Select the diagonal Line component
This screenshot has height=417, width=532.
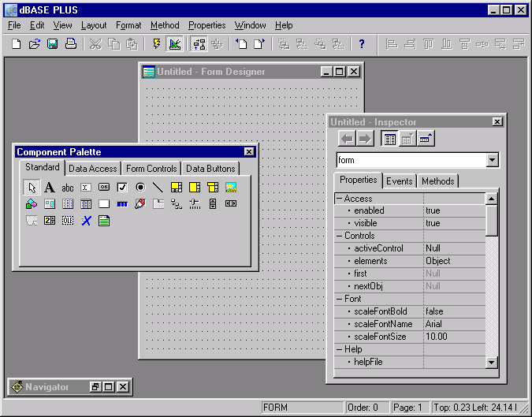pos(158,187)
